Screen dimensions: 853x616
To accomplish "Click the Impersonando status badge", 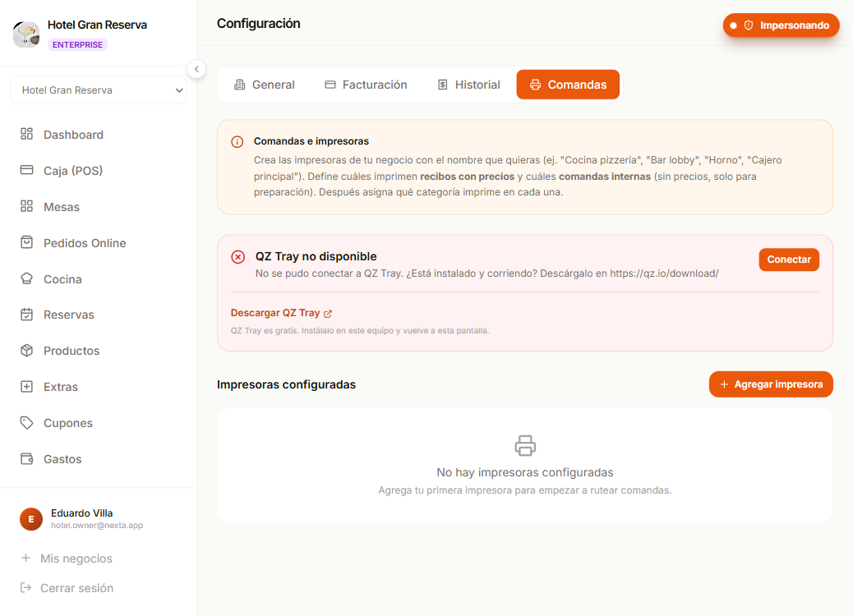I will (782, 25).
